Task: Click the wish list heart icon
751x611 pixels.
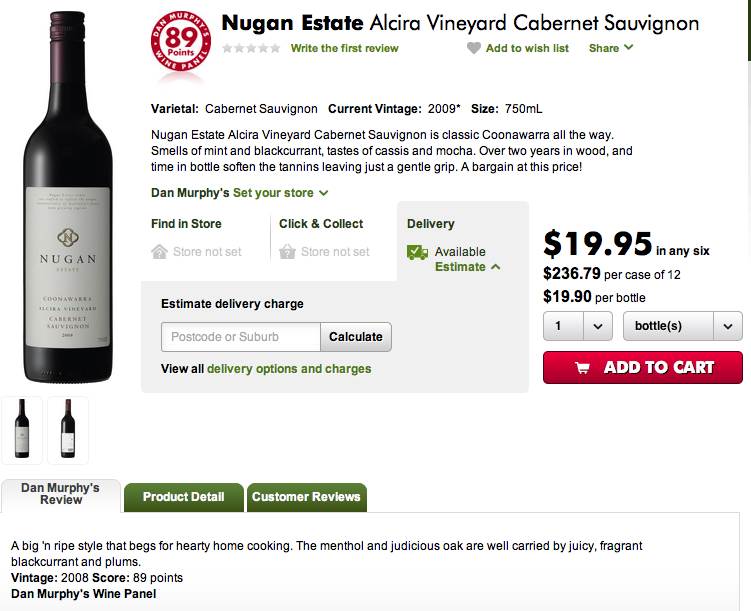Action: click(x=473, y=49)
